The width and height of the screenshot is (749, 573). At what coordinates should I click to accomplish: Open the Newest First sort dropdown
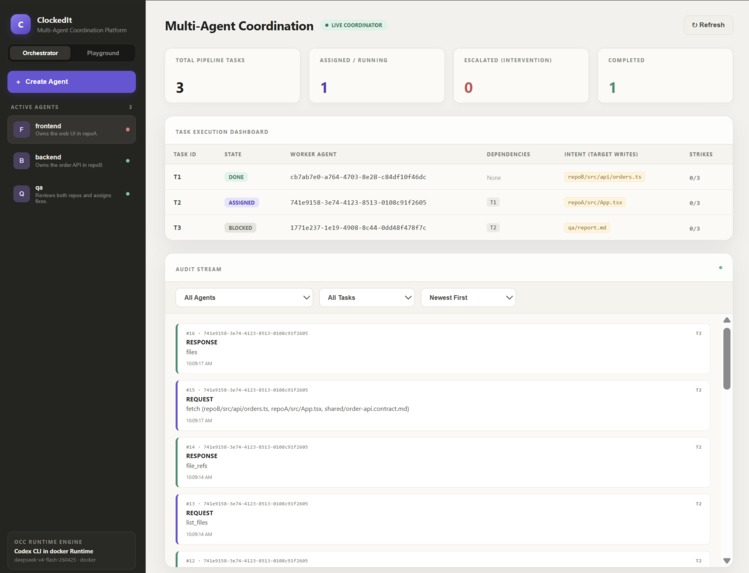coord(468,297)
